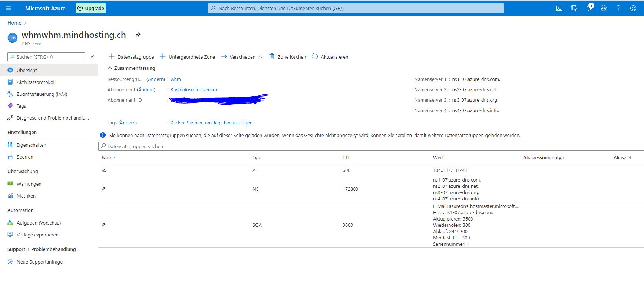Viewport: 644px width, 297px height.
Task: Click the Upgrade button
Action: click(x=91, y=8)
